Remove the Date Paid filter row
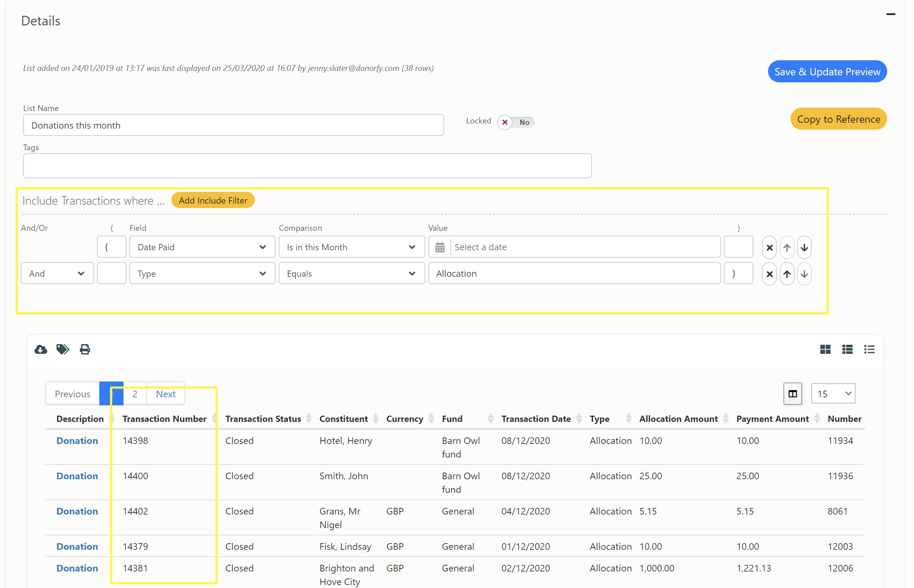914x588 pixels. tap(770, 247)
